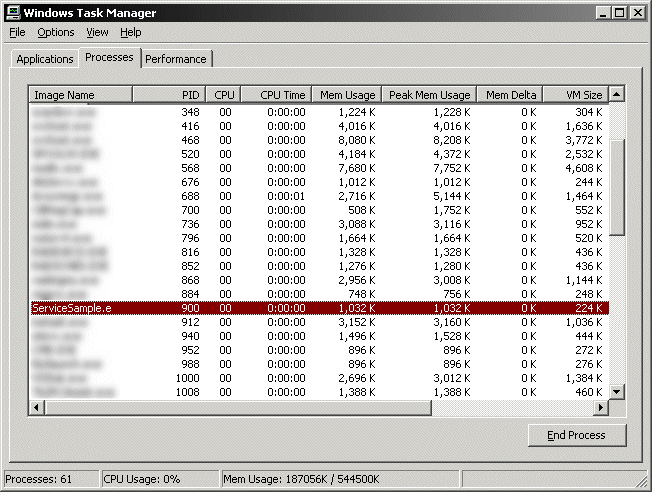Image resolution: width=652 pixels, height=492 pixels.
Task: Sort by CPU Time column header
Action: (276, 95)
